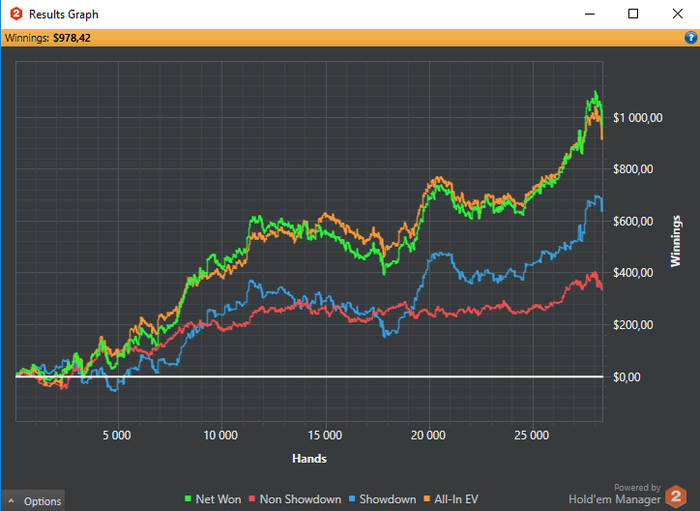700x511 pixels.
Task: Click the All-In EV legend label
Action: [x=456, y=499]
